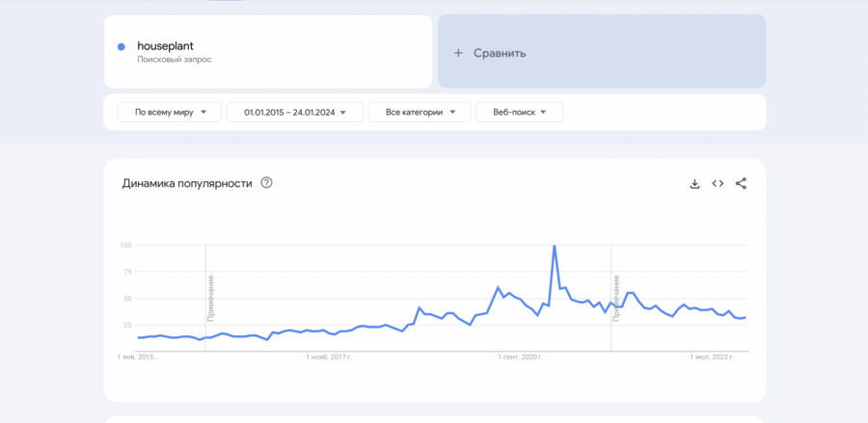Click the 100 value on the y-axis

click(x=125, y=245)
